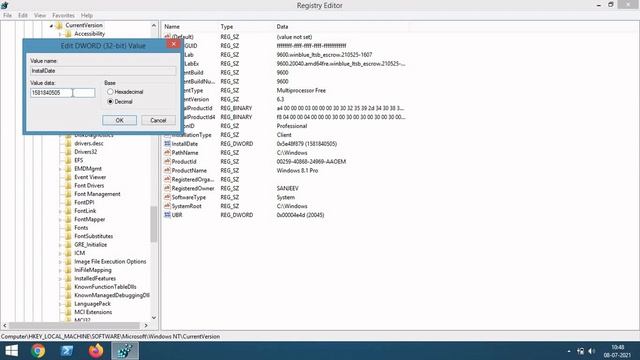
Task: Click the RegisteredOwner string value icon
Action: (x=167, y=188)
